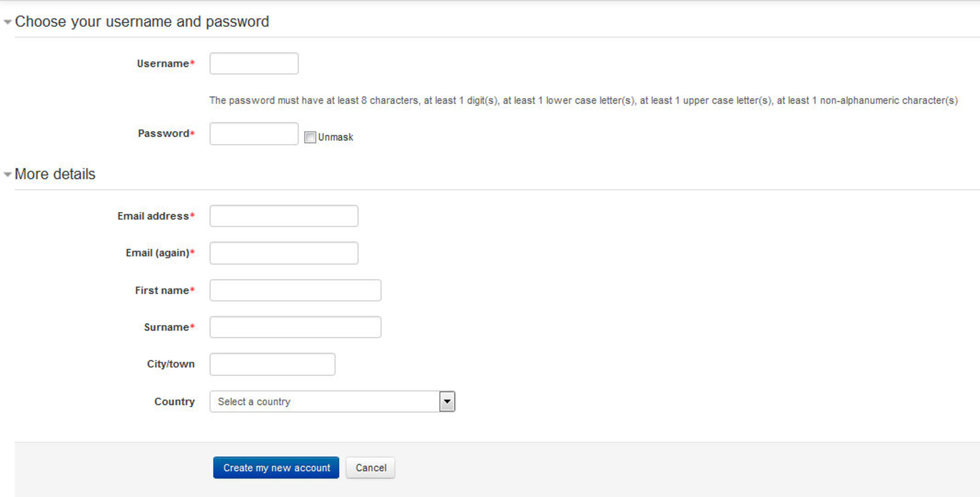Click the dropdown arrow for Country
This screenshot has width=980, height=497.
(448, 402)
